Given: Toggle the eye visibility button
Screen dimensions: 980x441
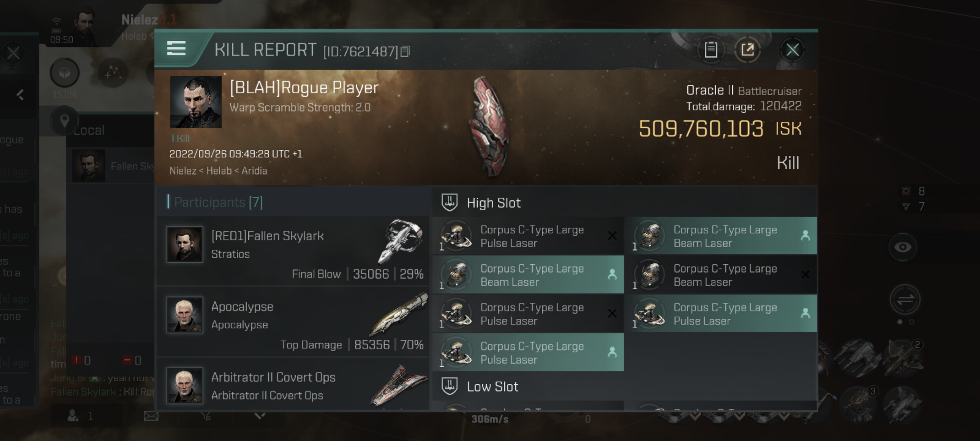Looking at the screenshot, I should 903,247.
